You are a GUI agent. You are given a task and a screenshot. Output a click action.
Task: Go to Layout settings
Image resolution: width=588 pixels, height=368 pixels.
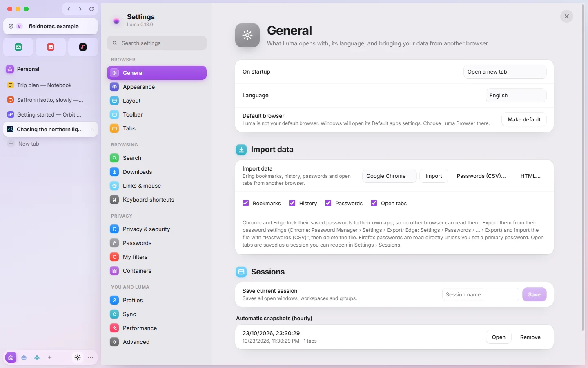point(157,101)
